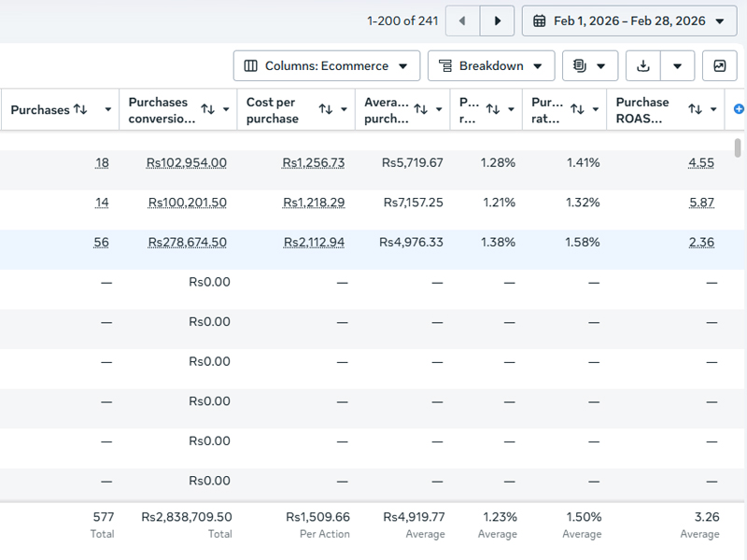
Task: Open the charts view icon button
Action: coord(719,65)
